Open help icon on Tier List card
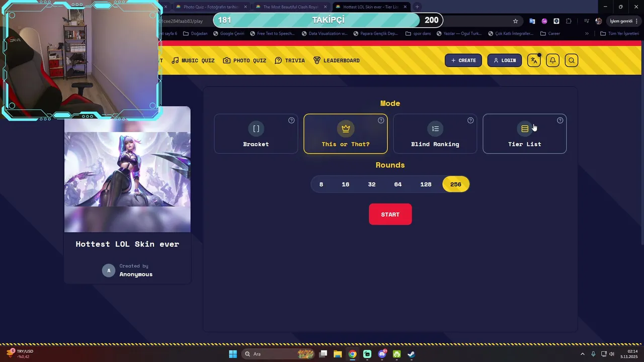 pyautogui.click(x=560, y=120)
